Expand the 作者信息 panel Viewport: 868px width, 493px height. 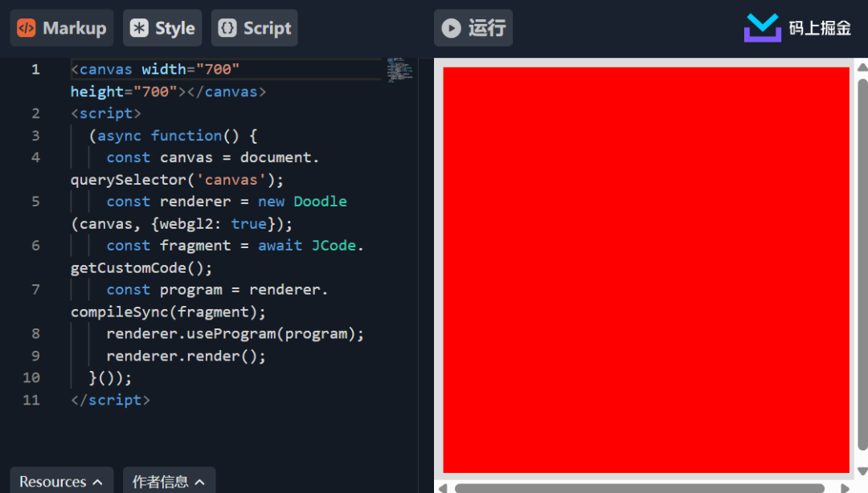tap(169, 482)
